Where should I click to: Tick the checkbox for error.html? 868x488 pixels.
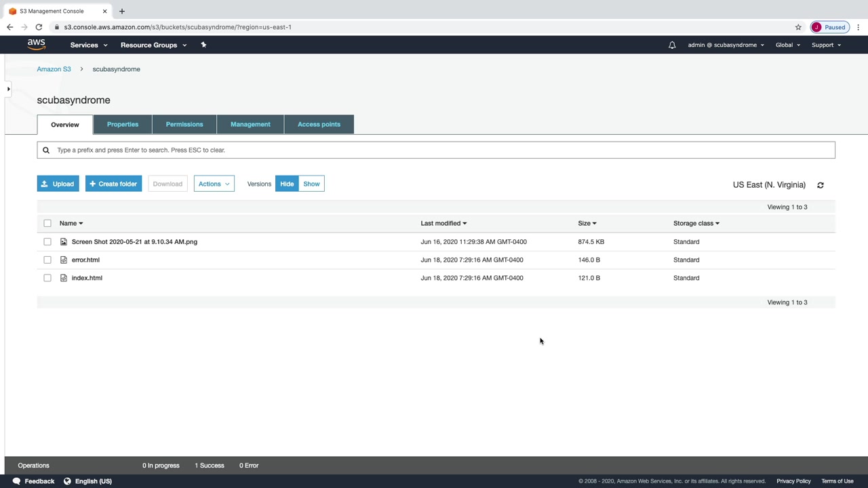47,260
